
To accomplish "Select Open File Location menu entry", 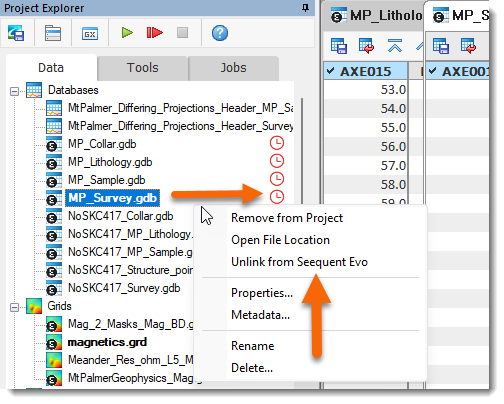I will (280, 240).
